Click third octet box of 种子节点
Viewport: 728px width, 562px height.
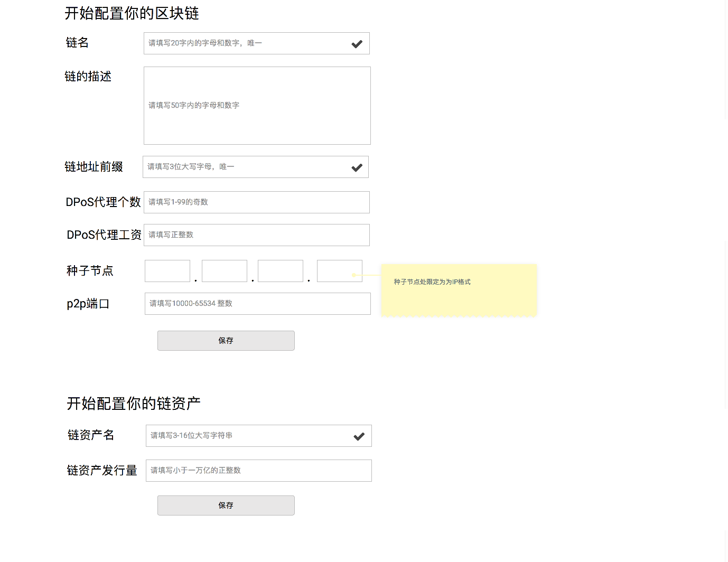coord(281,271)
